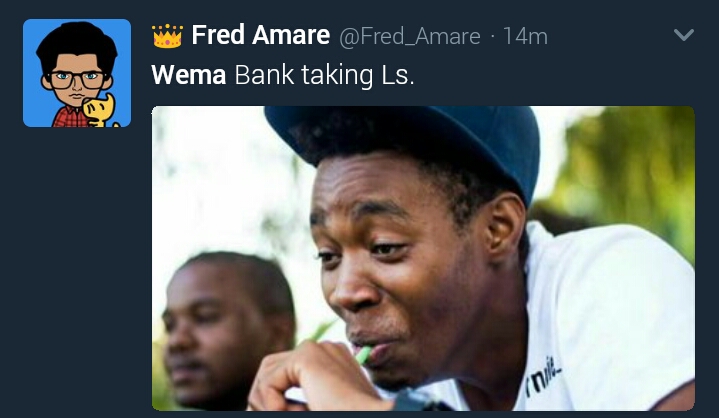This screenshot has height=418, width=719.
Task: Tap the blurred man in photo background
Action: [x=227, y=330]
